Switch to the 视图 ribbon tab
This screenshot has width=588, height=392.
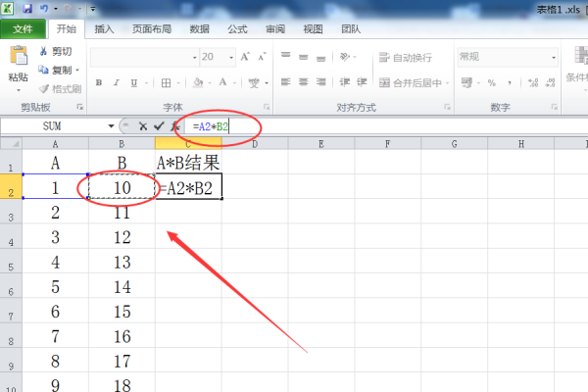pyautogui.click(x=313, y=28)
